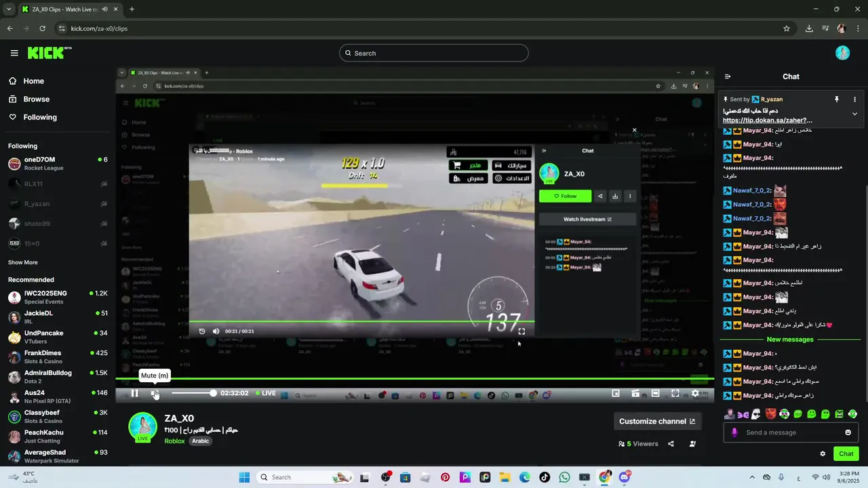Open oneD7OM followed channel

(58, 163)
